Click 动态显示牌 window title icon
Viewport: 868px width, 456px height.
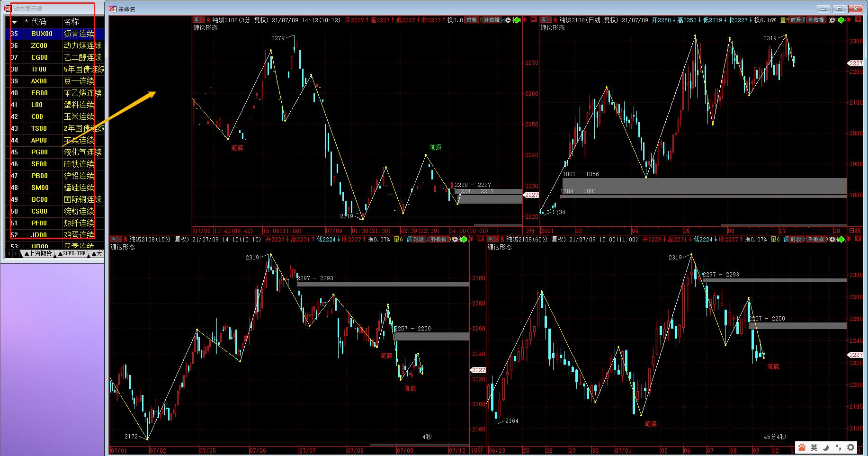point(8,9)
